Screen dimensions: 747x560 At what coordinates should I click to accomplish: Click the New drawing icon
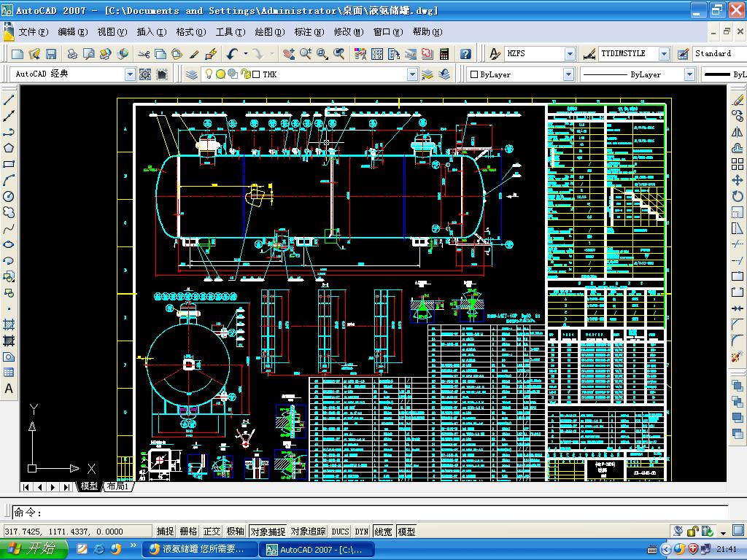pyautogui.click(x=18, y=54)
